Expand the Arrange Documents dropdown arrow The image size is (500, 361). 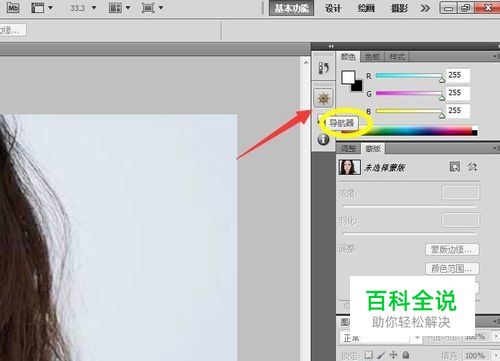point(128,7)
